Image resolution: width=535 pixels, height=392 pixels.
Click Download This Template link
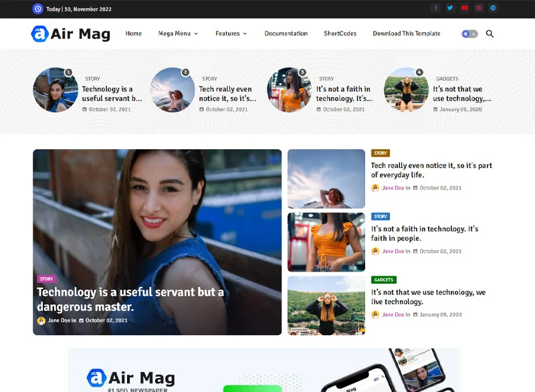point(407,33)
